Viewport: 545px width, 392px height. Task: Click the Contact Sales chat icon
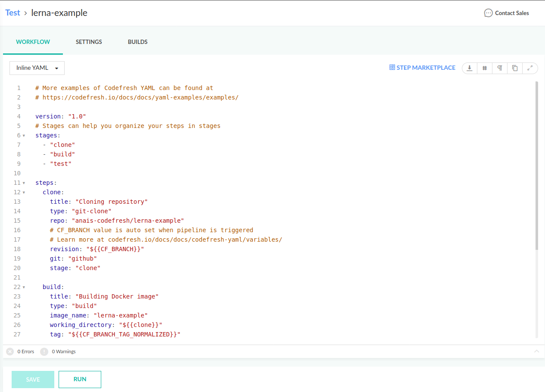click(x=488, y=13)
